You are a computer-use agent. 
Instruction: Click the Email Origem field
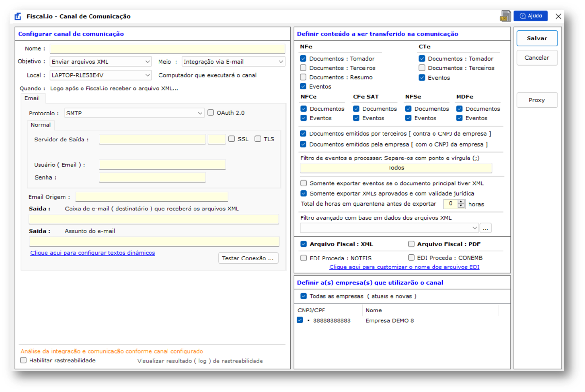(x=152, y=197)
